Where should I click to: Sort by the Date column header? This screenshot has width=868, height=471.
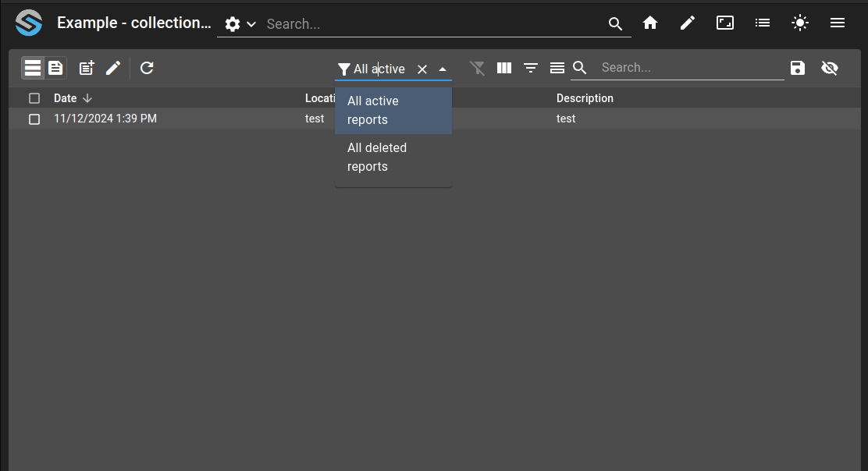pos(66,98)
